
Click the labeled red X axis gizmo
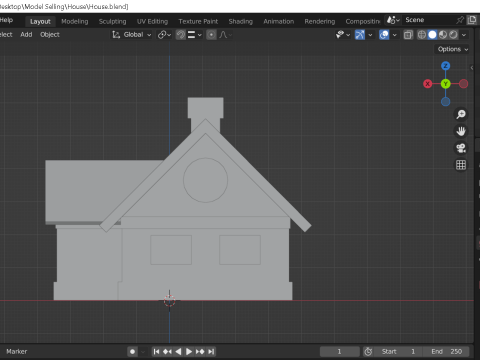428,84
